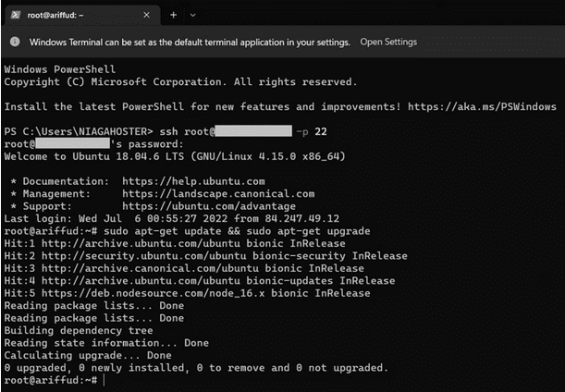Click the info icon in notification bar
The width and height of the screenshot is (565, 392).
(15, 42)
